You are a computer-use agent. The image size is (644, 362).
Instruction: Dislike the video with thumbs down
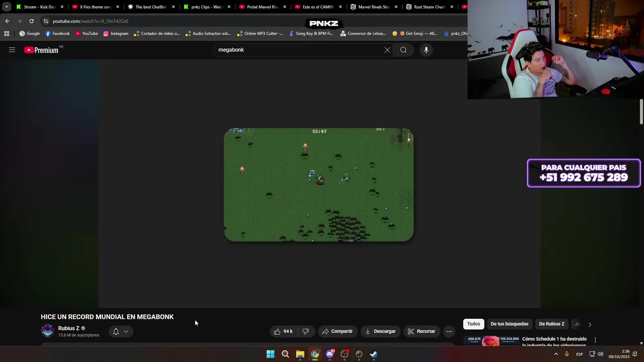(x=305, y=331)
